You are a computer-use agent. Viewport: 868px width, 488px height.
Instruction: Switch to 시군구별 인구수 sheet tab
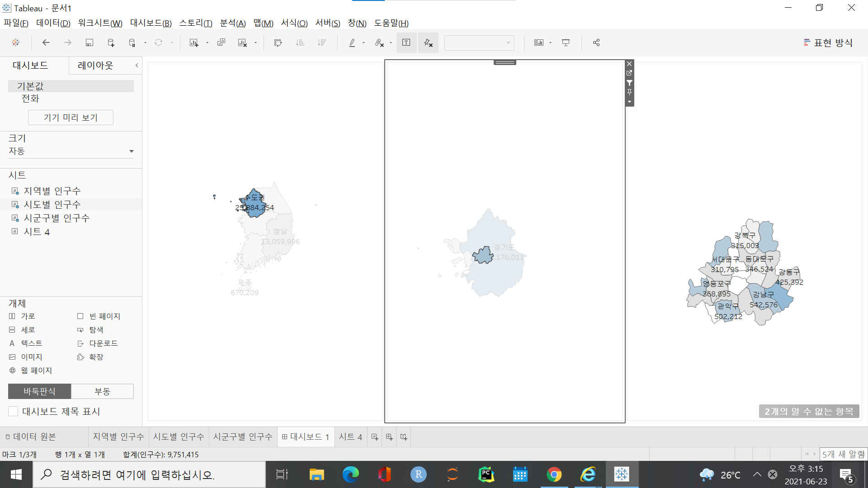243,437
